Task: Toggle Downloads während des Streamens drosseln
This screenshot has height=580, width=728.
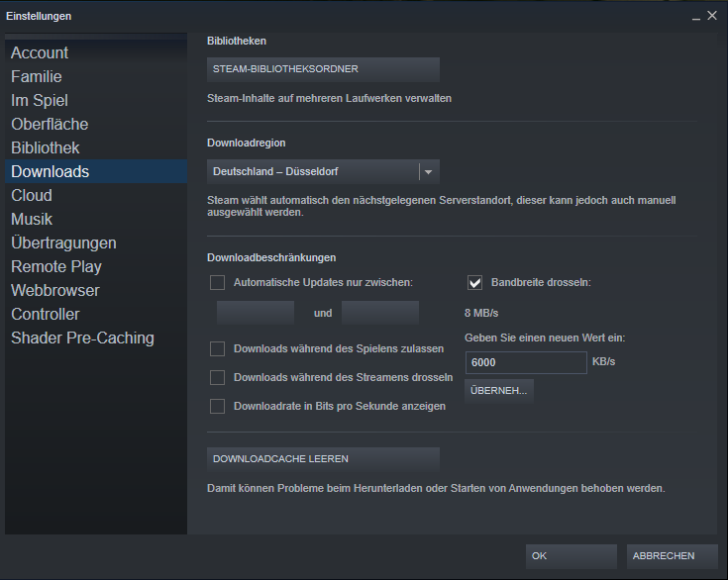Action: 217,378
